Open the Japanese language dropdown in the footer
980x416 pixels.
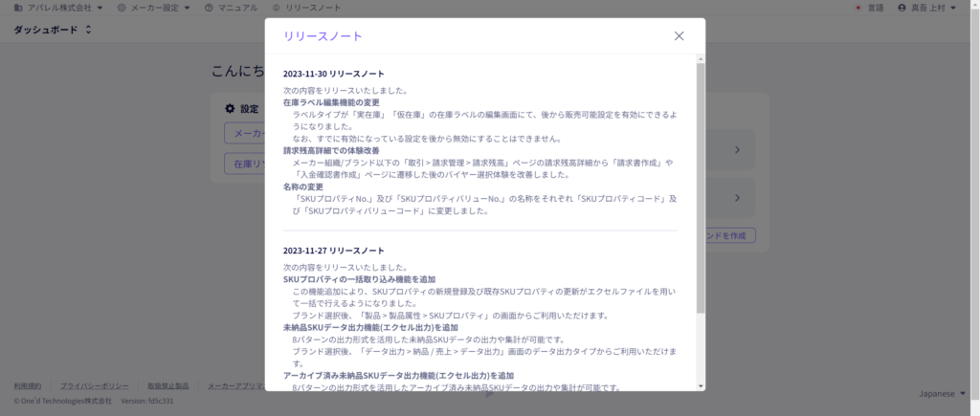[x=942, y=393]
